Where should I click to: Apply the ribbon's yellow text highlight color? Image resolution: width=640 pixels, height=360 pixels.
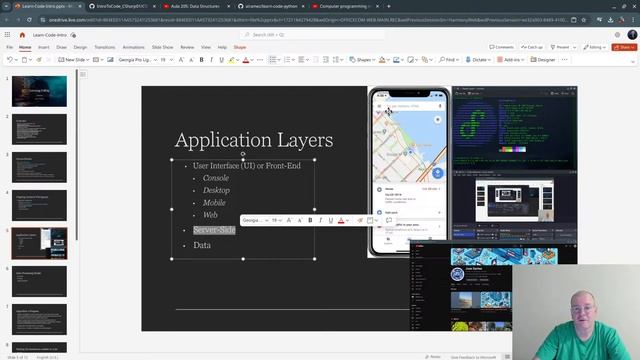pyautogui.click(x=231, y=60)
